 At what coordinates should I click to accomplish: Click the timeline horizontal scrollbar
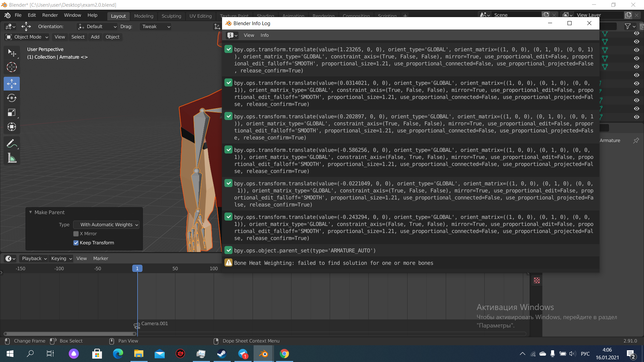70,334
